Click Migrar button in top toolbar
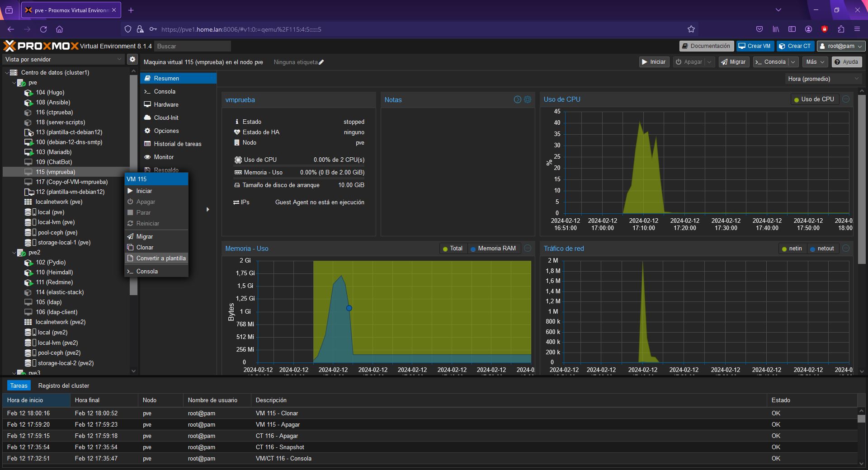868x470 pixels. (x=734, y=62)
